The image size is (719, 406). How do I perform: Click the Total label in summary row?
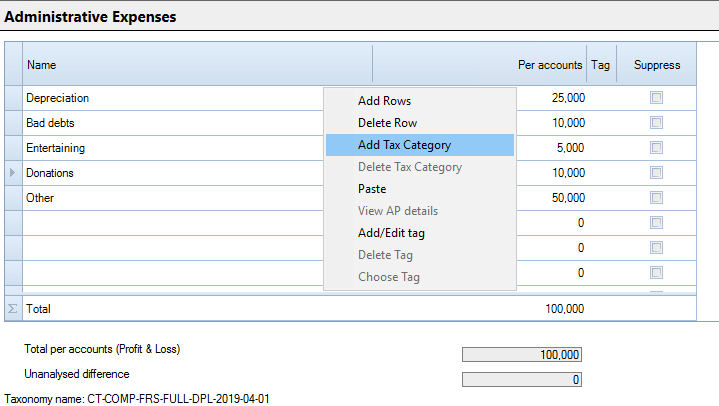(x=38, y=309)
